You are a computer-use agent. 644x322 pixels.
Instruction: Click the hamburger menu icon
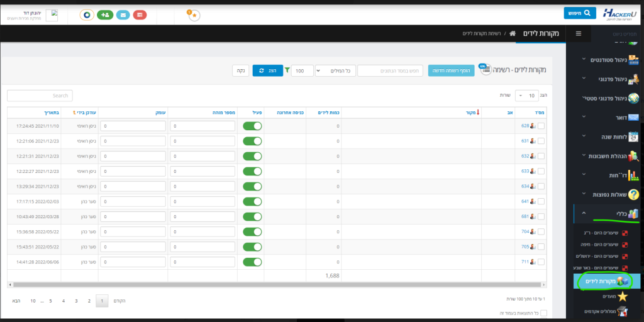pos(578,33)
